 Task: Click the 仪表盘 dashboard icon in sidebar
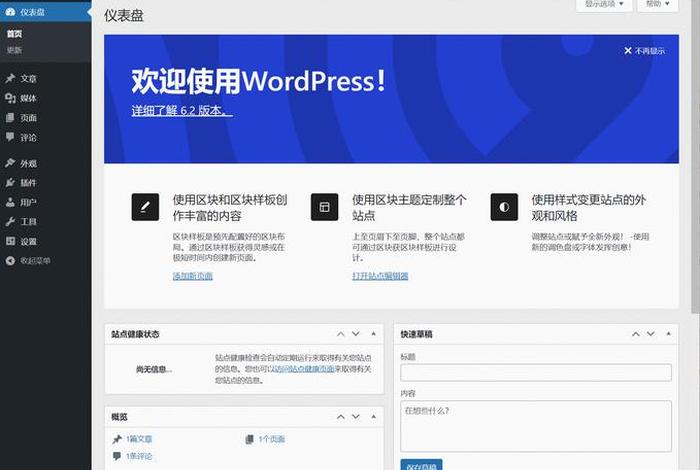point(10,12)
